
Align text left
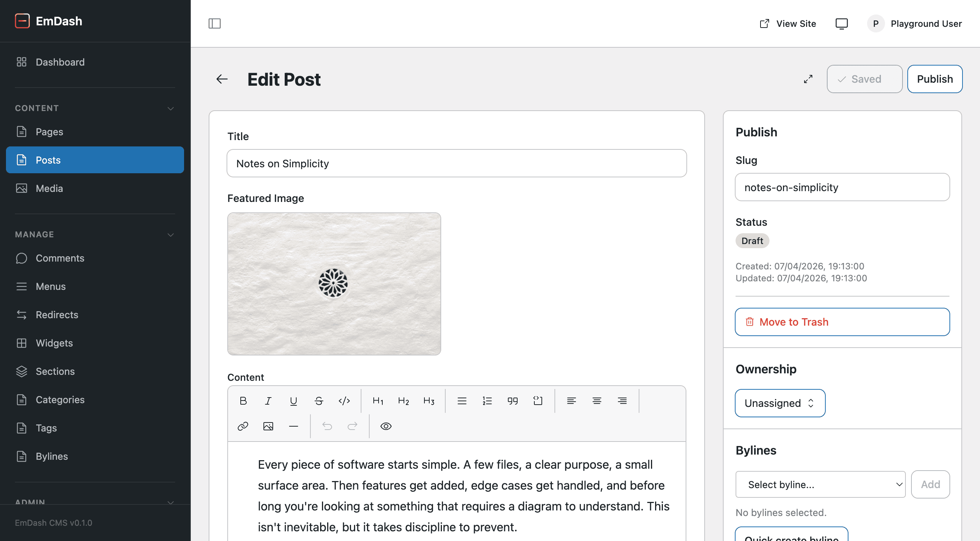tap(571, 401)
